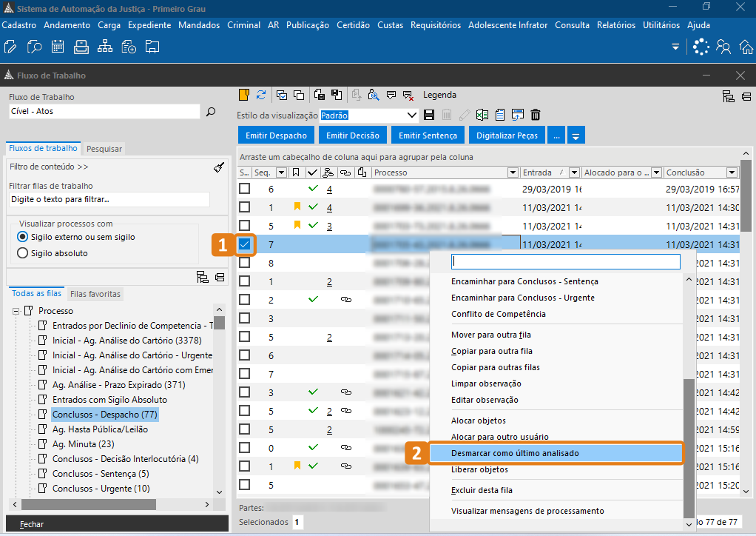
Task: Open the calendar icon in the main toolbar
Action: pyautogui.click(x=58, y=47)
